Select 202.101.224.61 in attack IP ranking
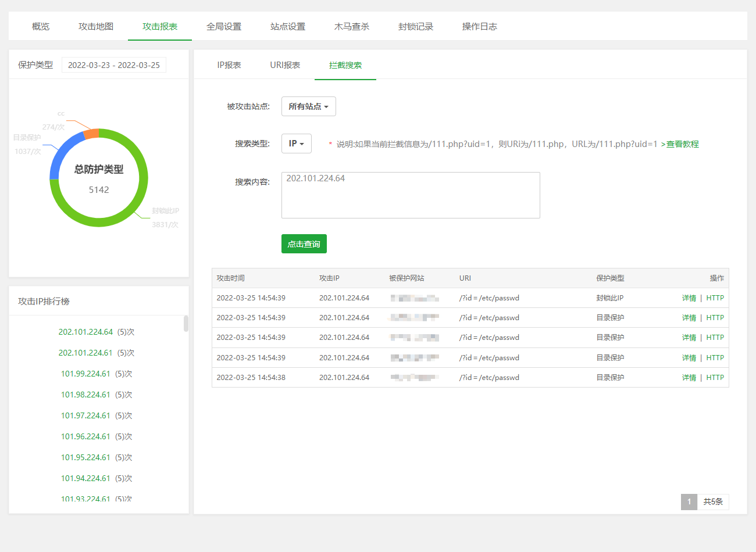This screenshot has width=756, height=552. pyautogui.click(x=85, y=353)
